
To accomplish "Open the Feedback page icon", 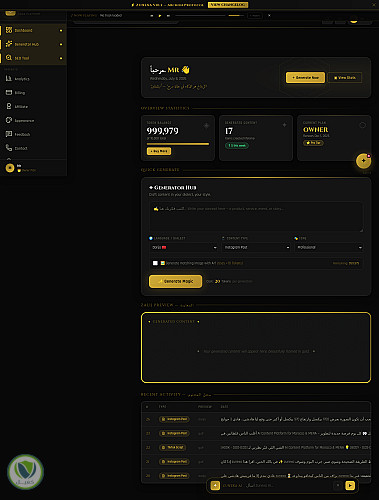I will (9, 134).
